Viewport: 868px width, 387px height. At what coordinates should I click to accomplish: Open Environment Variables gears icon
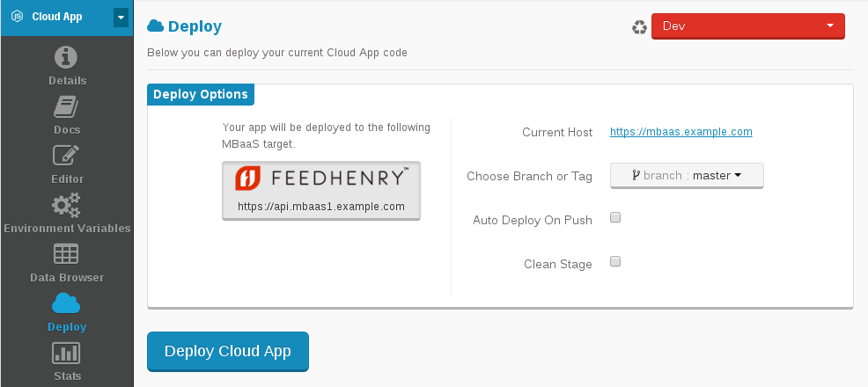[x=66, y=205]
